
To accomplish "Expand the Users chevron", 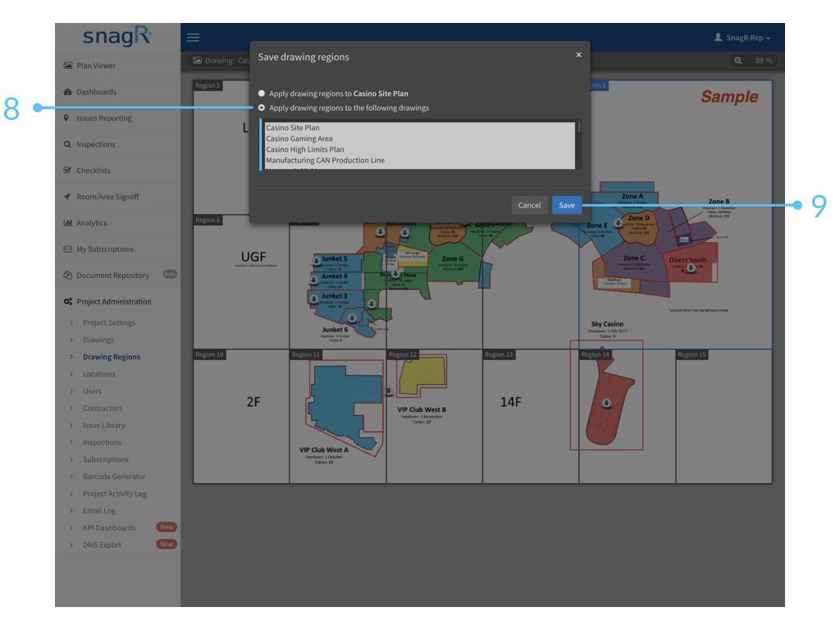I will 72,391.
